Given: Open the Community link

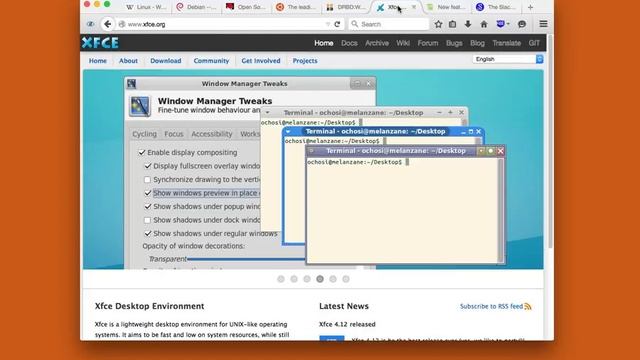Looking at the screenshot, I should 211,60.
